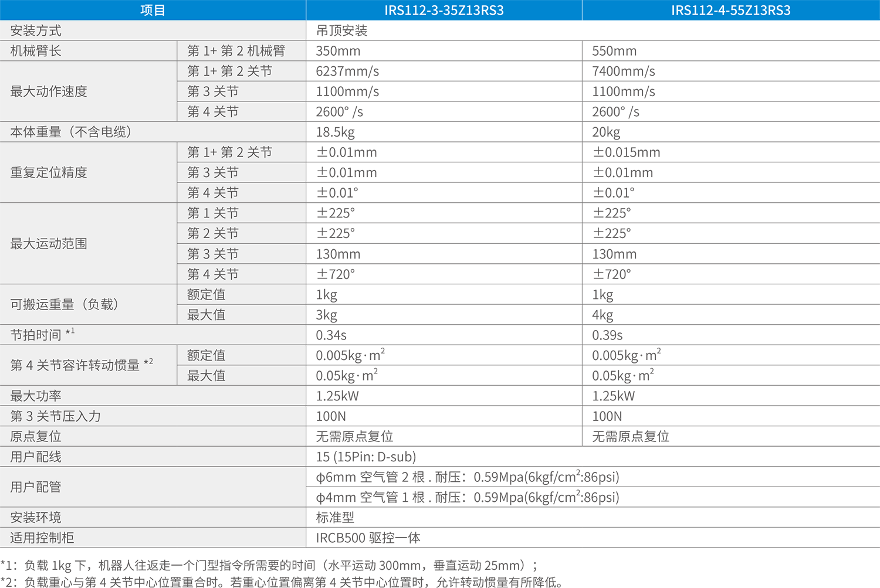The image size is (880, 588).
Task: Select 2600°/s in the IRS112-4-55Z13RS3 column
Action: (615, 112)
